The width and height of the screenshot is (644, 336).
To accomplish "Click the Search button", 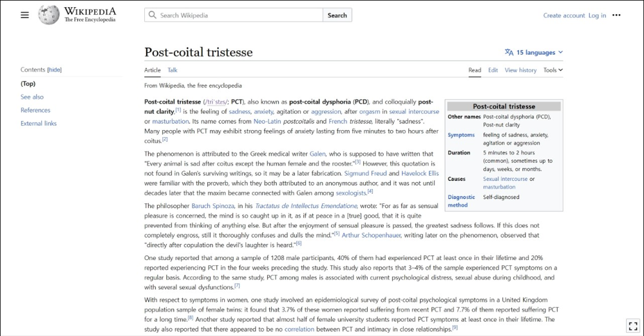I will tap(337, 15).
